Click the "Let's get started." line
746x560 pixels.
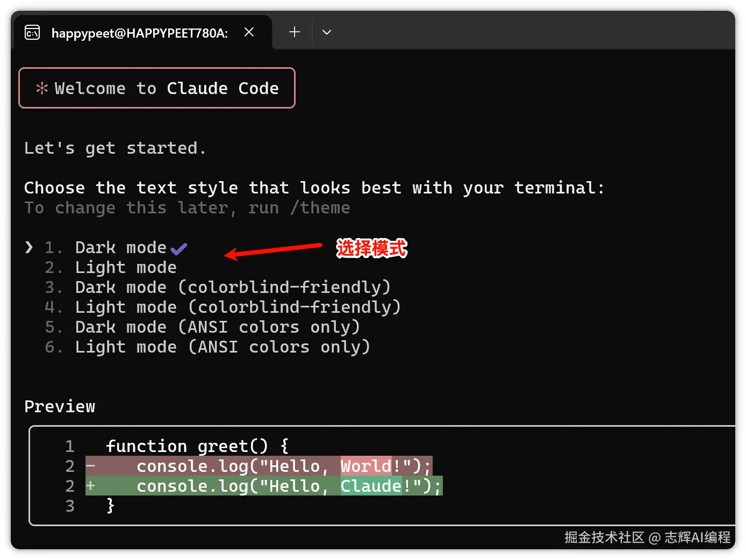115,148
